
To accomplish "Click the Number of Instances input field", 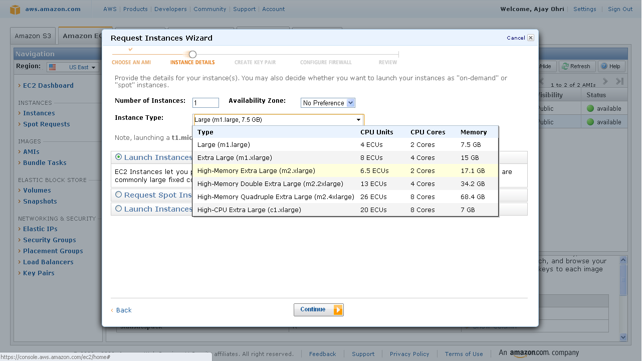I will point(205,103).
